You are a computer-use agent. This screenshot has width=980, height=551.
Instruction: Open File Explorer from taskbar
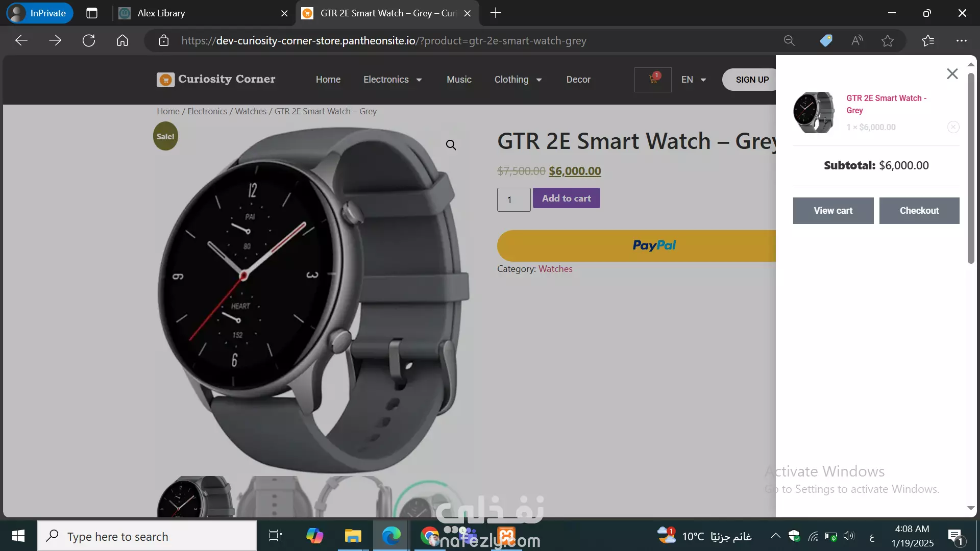point(353,536)
